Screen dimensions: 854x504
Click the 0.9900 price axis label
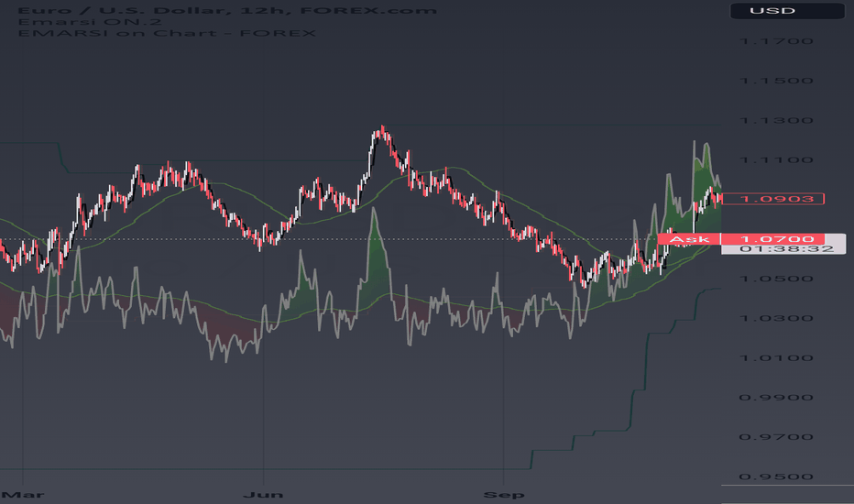[776, 397]
